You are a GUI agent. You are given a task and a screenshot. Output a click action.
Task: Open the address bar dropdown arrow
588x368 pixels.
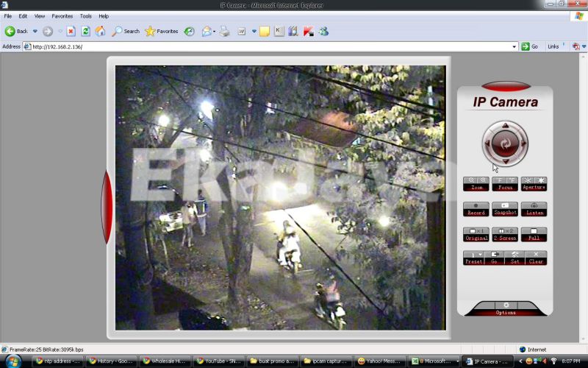point(514,46)
